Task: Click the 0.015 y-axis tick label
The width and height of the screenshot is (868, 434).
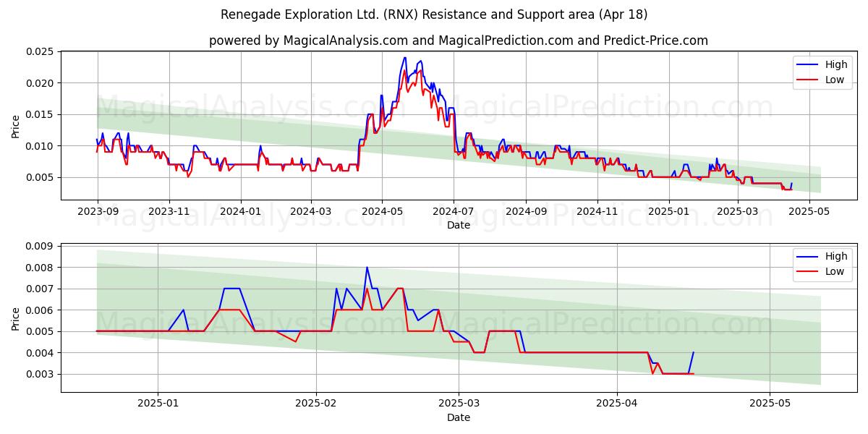Action: click(x=41, y=114)
